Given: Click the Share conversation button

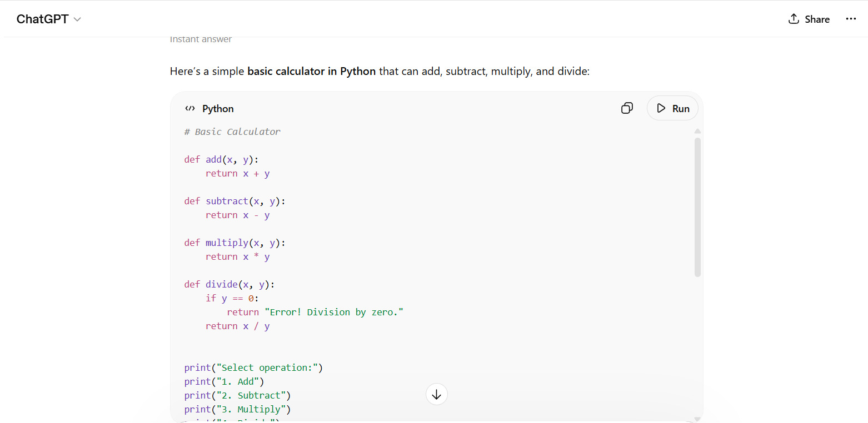Looking at the screenshot, I should [x=809, y=19].
